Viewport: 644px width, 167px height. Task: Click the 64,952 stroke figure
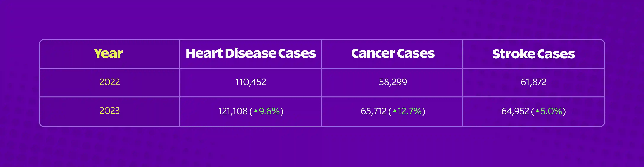515,111
